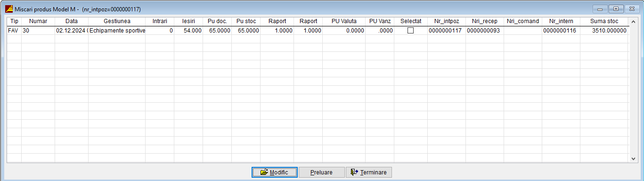
Task: Select the date cell 02.12.2024
Action: tap(72, 30)
